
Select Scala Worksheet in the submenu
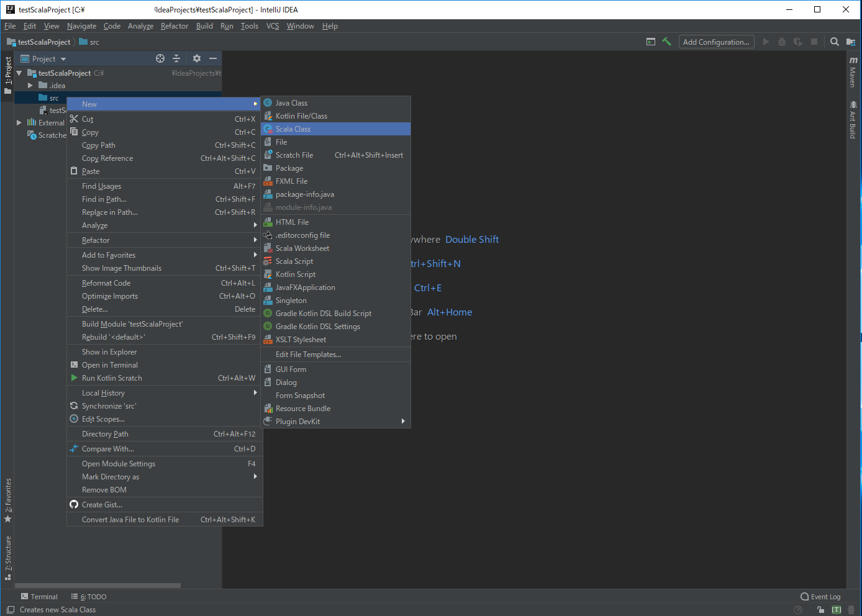tap(336, 248)
